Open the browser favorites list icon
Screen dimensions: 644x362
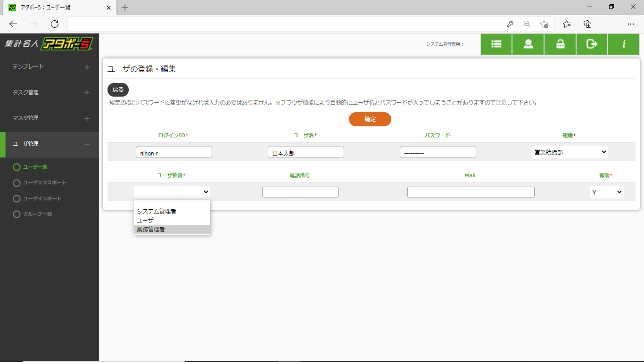pos(567,24)
